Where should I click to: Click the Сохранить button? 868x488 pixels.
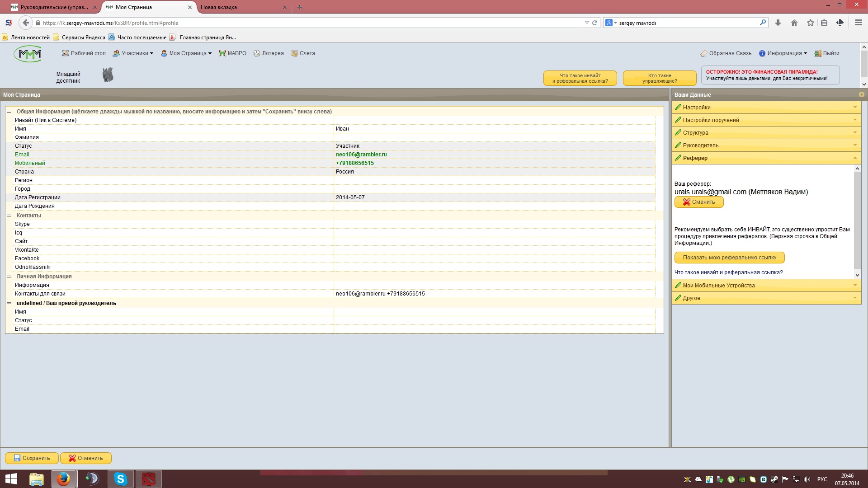[x=32, y=458]
